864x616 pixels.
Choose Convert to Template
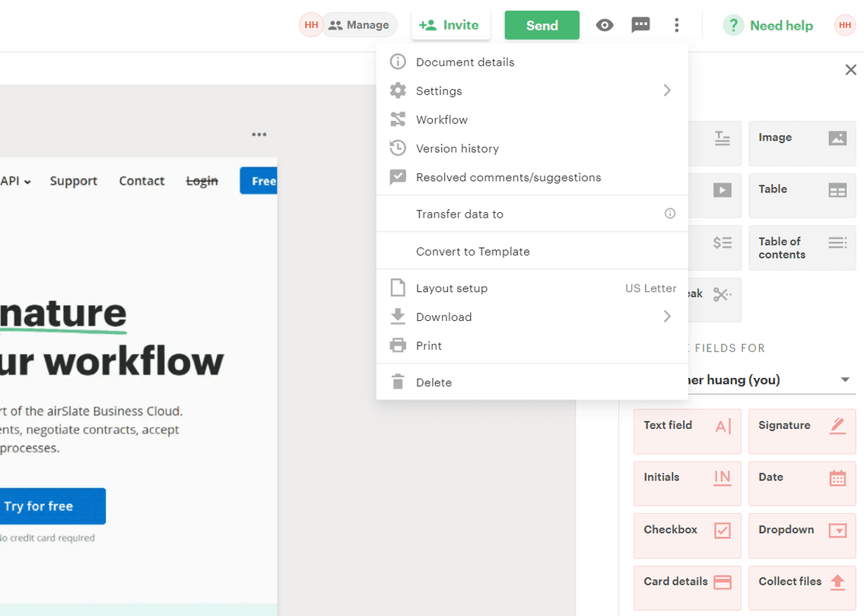pyautogui.click(x=472, y=251)
